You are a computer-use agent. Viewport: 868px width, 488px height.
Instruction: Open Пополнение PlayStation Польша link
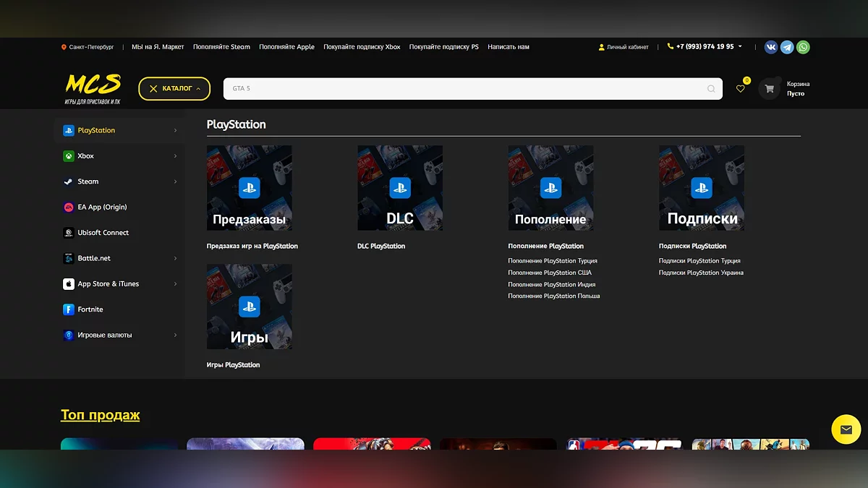[554, 296]
